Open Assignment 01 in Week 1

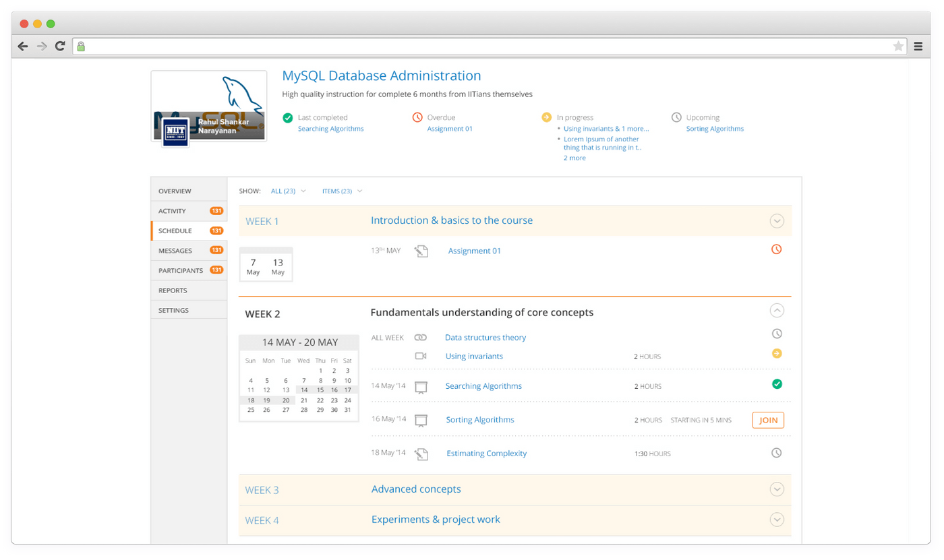[x=475, y=251]
